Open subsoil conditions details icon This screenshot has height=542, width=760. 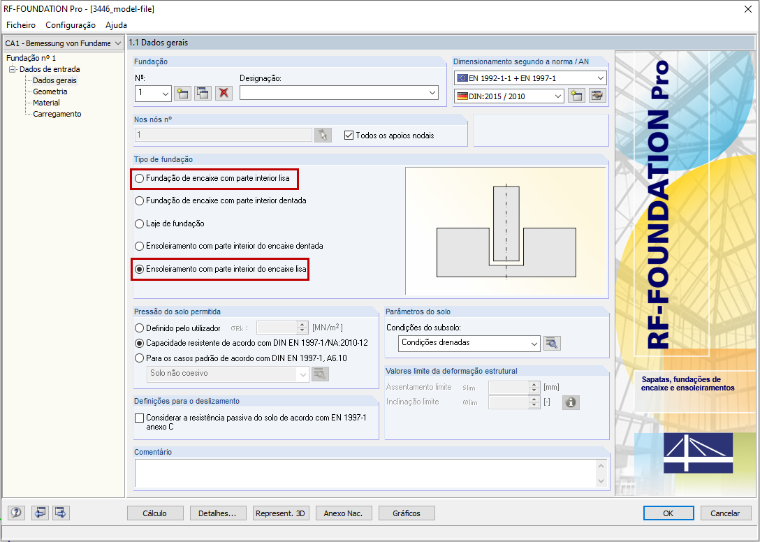point(552,343)
